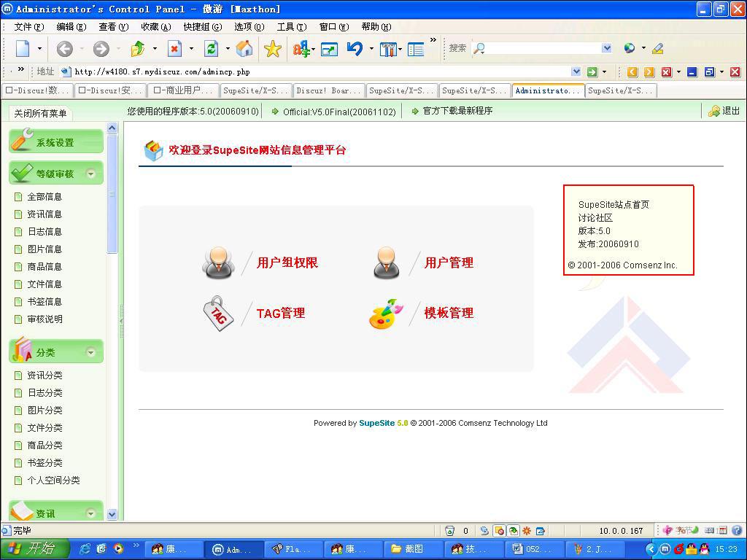The image size is (747, 560).
Task: Click the 关闭所有菜单 button
Action: (x=40, y=113)
